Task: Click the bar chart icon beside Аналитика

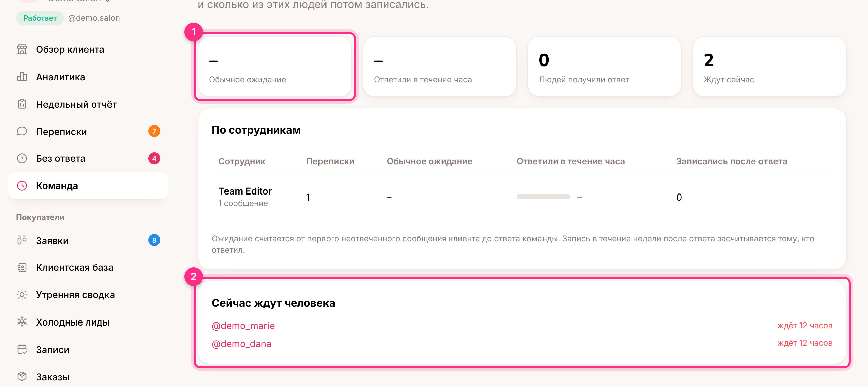Action: 22,77
